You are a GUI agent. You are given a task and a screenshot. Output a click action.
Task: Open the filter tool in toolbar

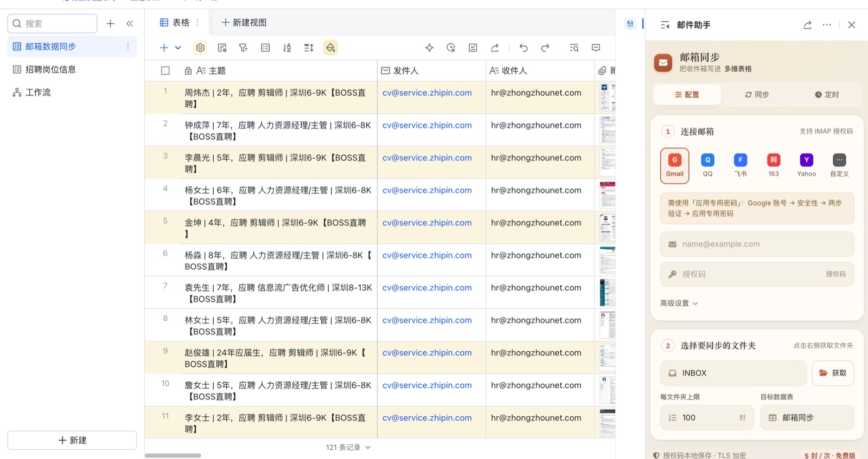(244, 48)
